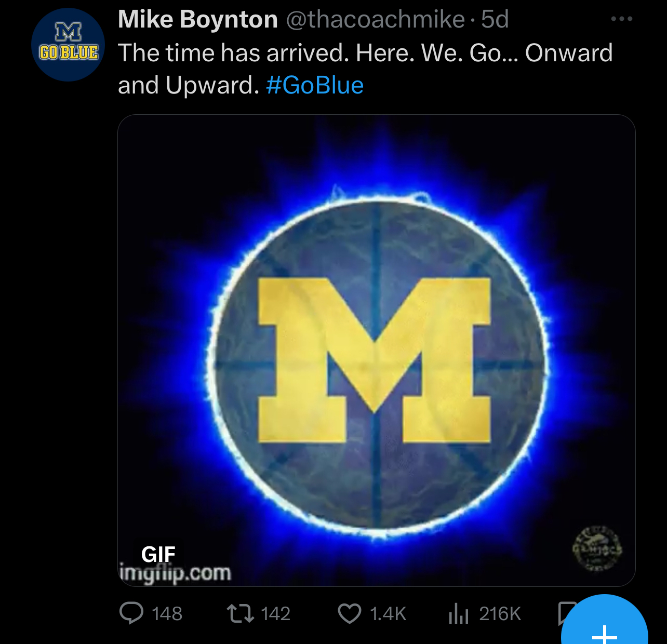Click the 216K views count
Image resolution: width=667 pixels, height=644 pixels.
(500, 614)
